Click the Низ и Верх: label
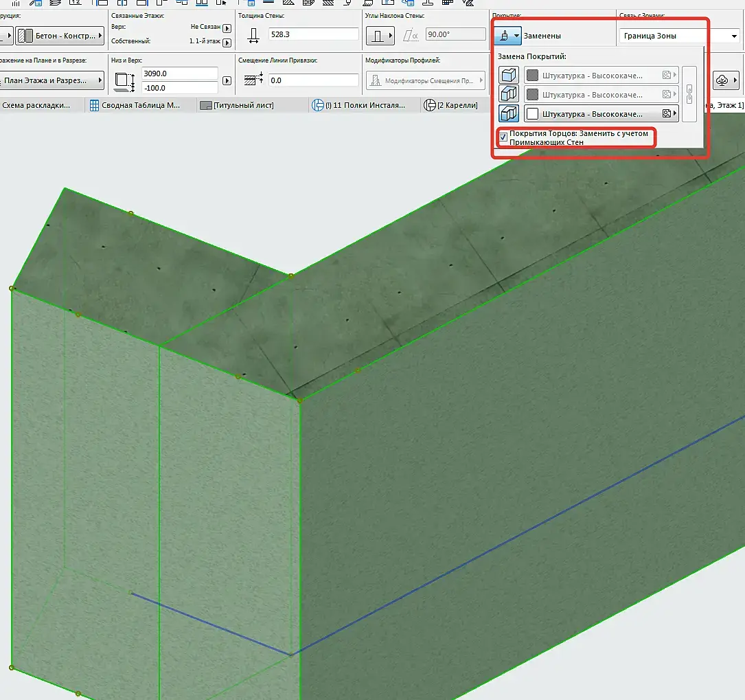 [x=127, y=60]
